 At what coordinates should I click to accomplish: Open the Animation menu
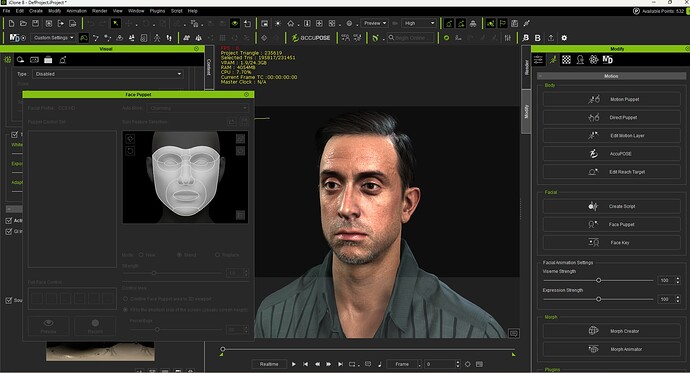pyautogui.click(x=77, y=11)
